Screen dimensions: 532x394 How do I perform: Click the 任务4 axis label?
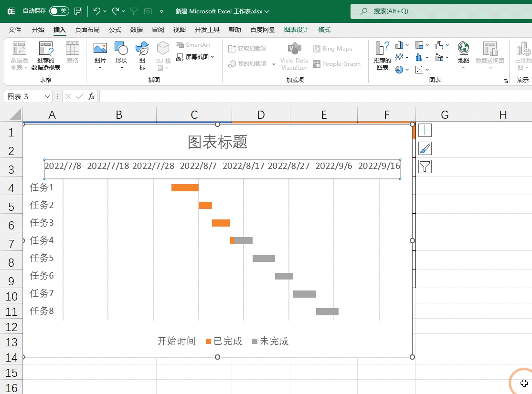[x=42, y=240]
